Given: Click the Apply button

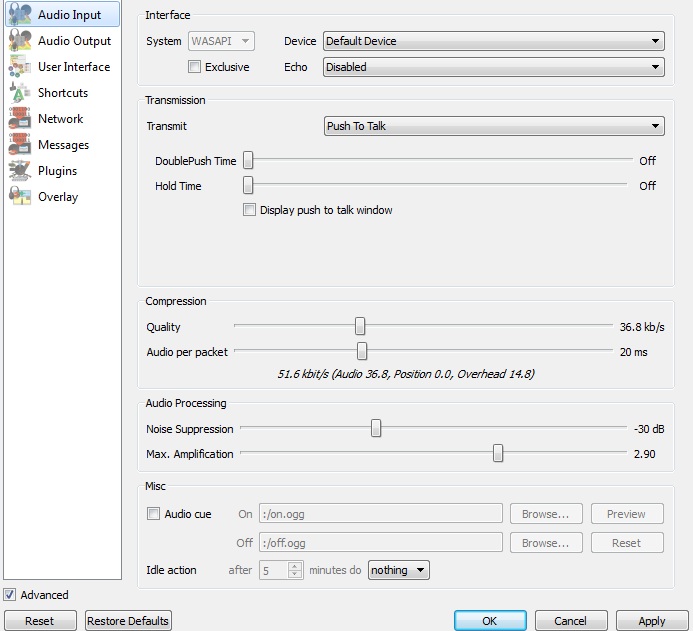Looking at the screenshot, I should pyautogui.click(x=651, y=621).
